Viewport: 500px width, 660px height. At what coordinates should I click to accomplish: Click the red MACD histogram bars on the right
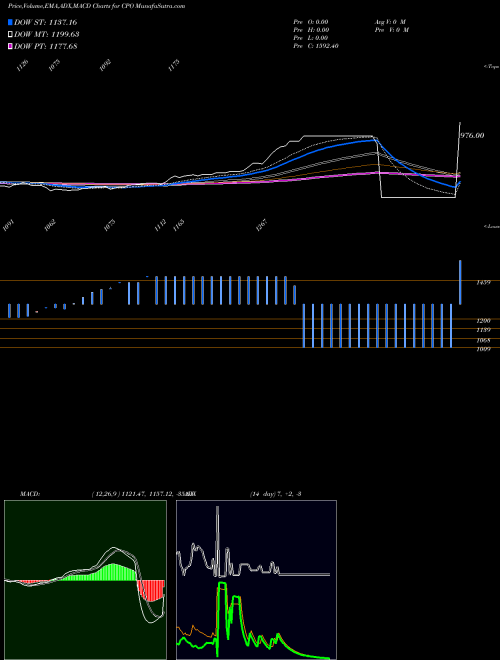tap(150, 591)
